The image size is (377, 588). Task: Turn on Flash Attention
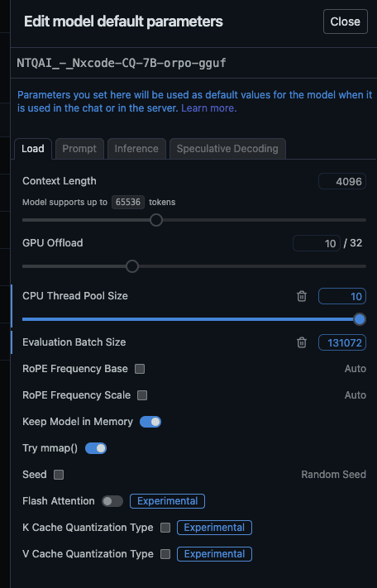112,501
